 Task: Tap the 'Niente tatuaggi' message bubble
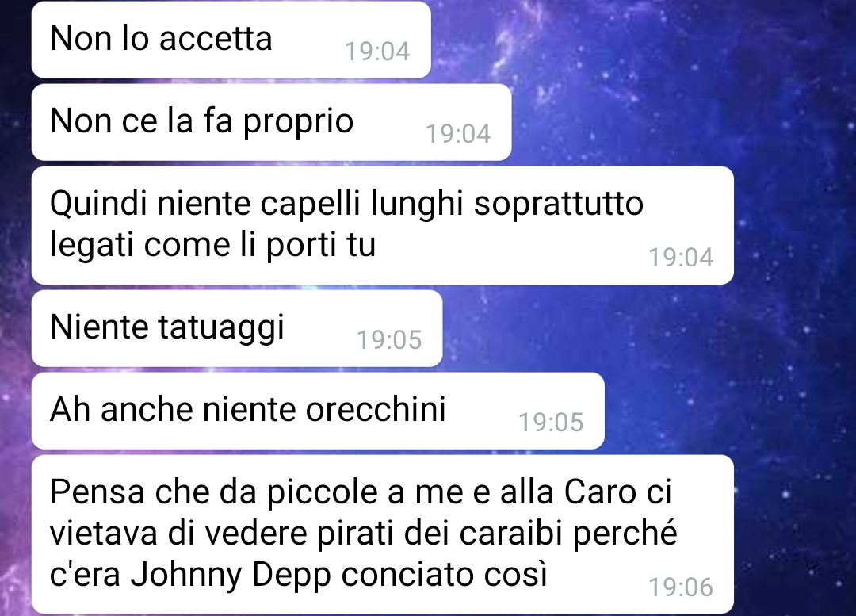tap(237, 328)
